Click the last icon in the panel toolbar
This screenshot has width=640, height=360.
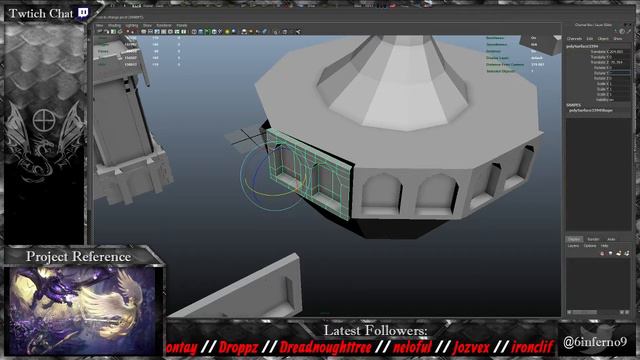point(298,32)
